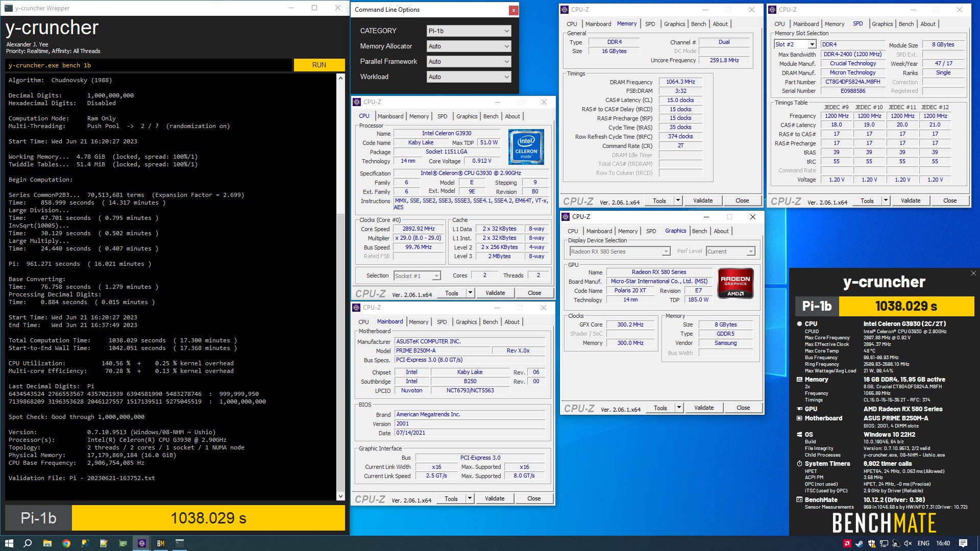Close the BenchMate result panel

(973, 273)
